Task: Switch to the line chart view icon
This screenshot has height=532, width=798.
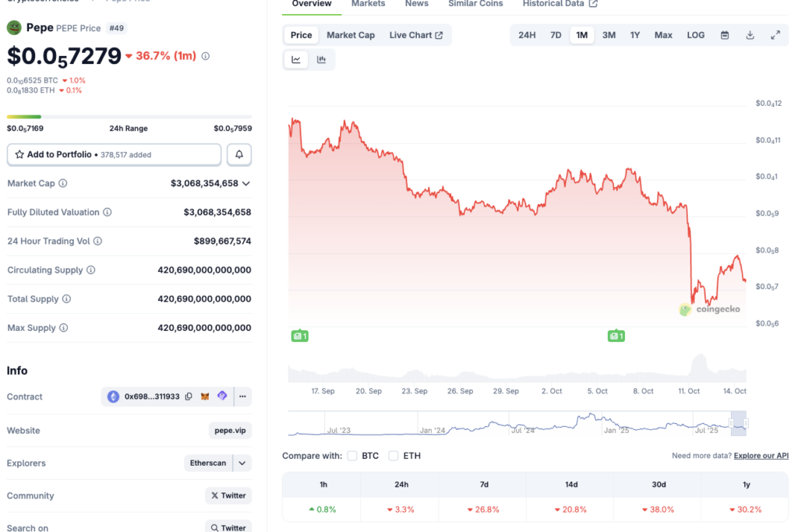Action: coord(296,59)
